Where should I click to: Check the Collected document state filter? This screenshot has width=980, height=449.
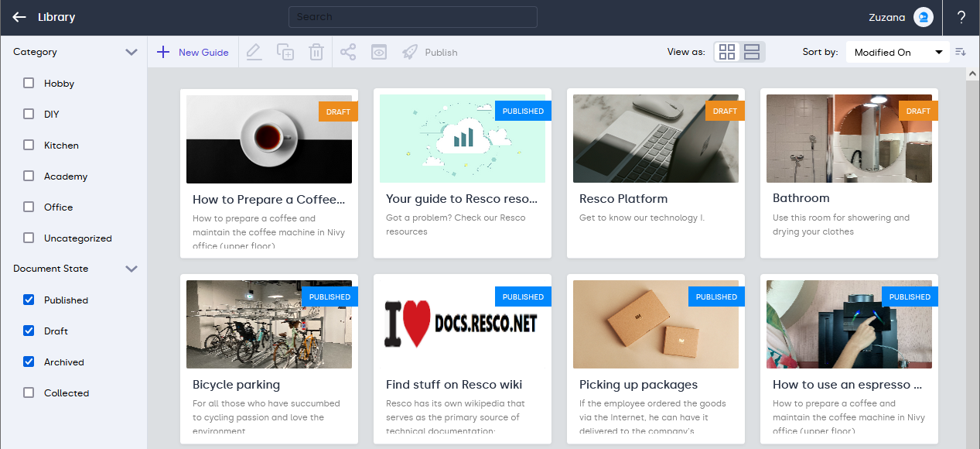point(29,392)
